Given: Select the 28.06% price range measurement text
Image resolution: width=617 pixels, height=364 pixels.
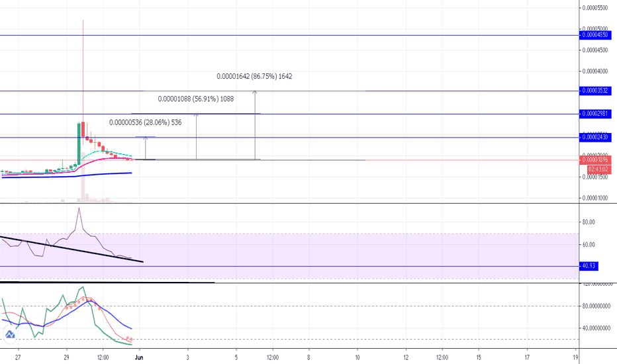Looking at the screenshot, I should pos(145,122).
